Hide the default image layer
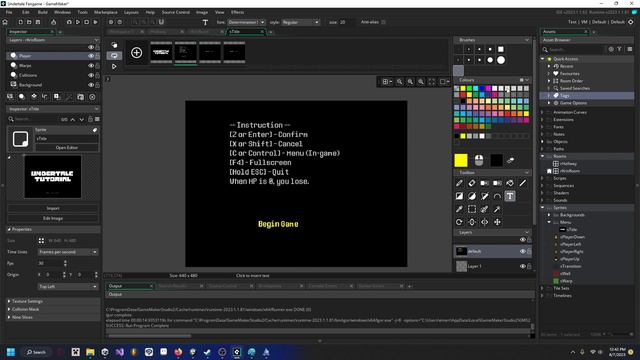 (x=522, y=251)
